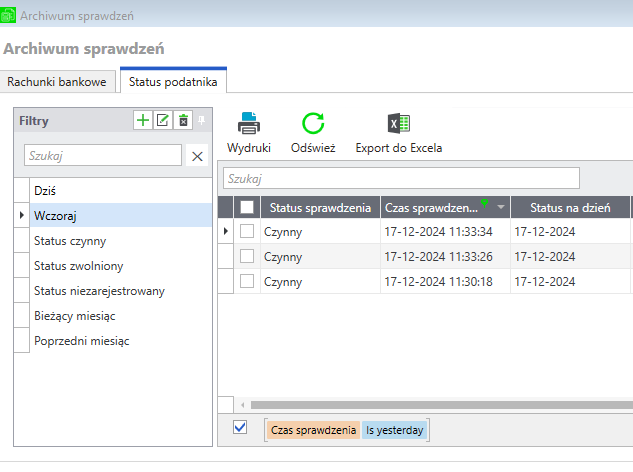Refresh the list with Odśwież
The width and height of the screenshot is (633, 472).
coord(313,124)
